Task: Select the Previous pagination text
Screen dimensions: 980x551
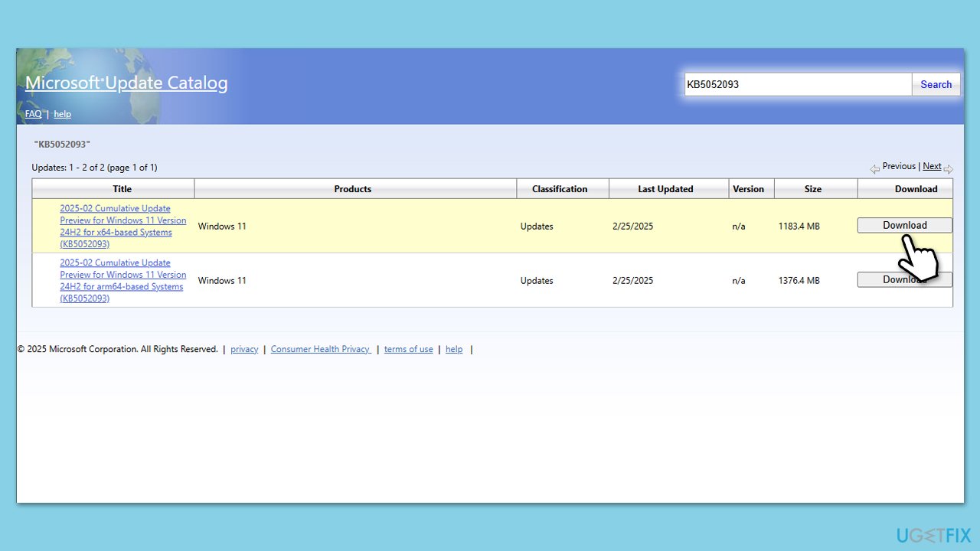Action: point(899,166)
